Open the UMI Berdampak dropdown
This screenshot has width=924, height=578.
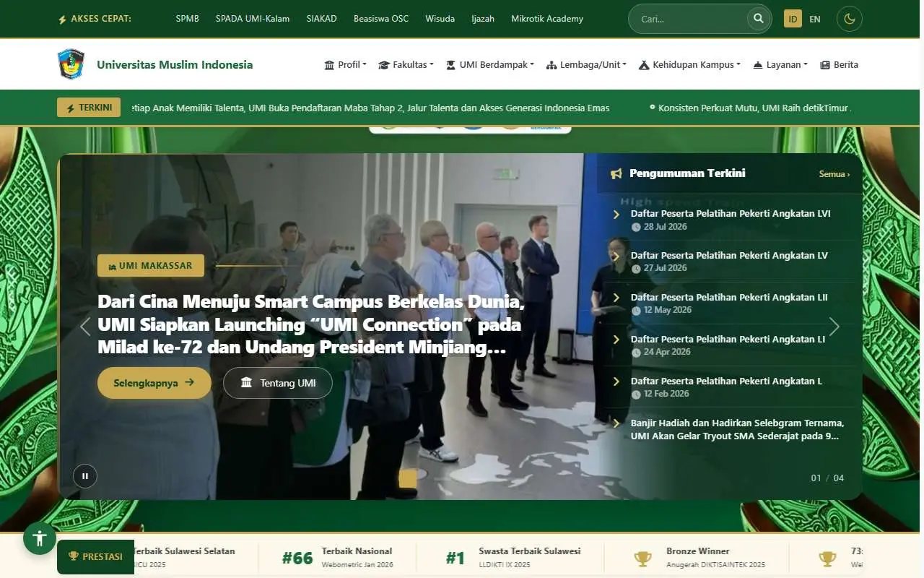pyautogui.click(x=490, y=64)
